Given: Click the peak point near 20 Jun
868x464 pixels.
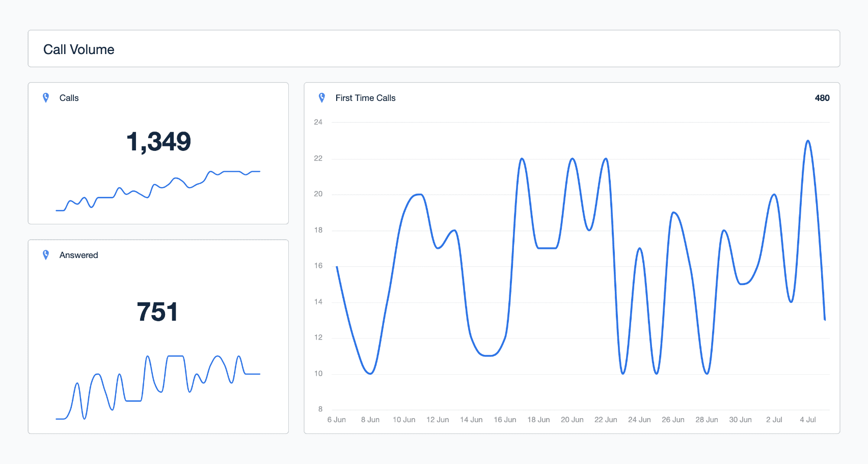Looking at the screenshot, I should click(572, 159).
